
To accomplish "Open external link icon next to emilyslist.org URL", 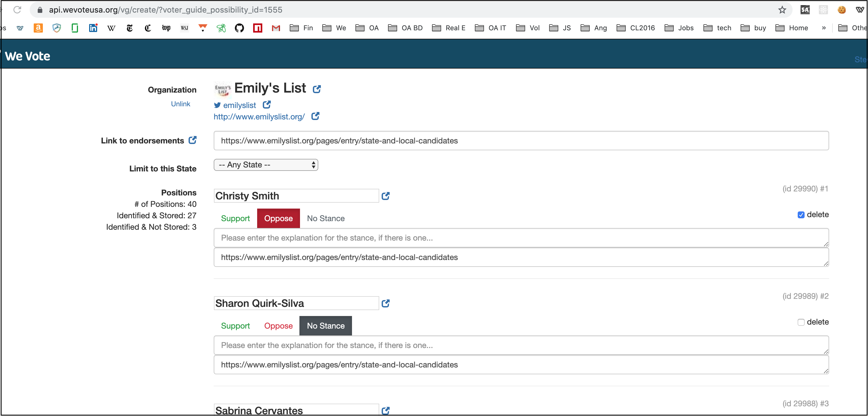I will tap(315, 116).
